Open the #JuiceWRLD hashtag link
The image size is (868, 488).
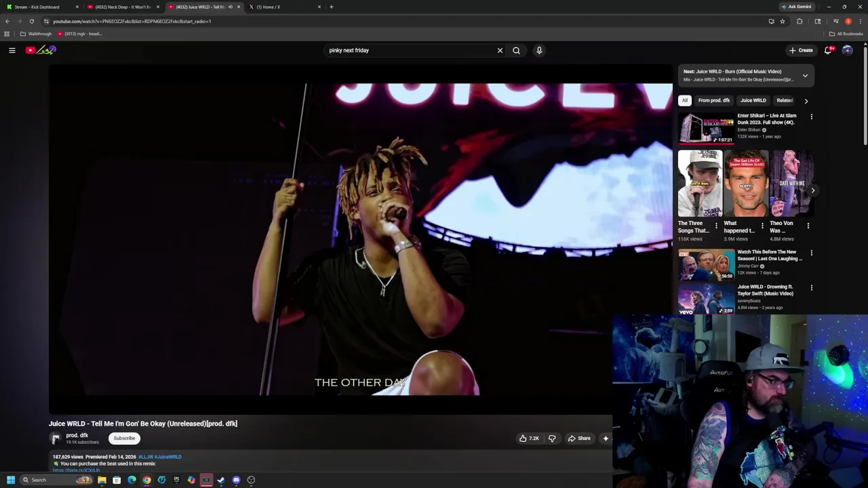coord(170,457)
